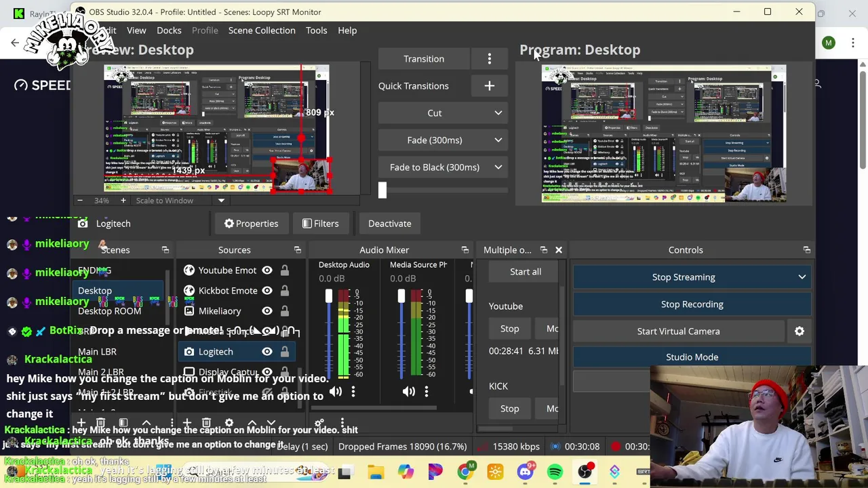Expand the Cut quick transition dropdown

(x=498, y=113)
